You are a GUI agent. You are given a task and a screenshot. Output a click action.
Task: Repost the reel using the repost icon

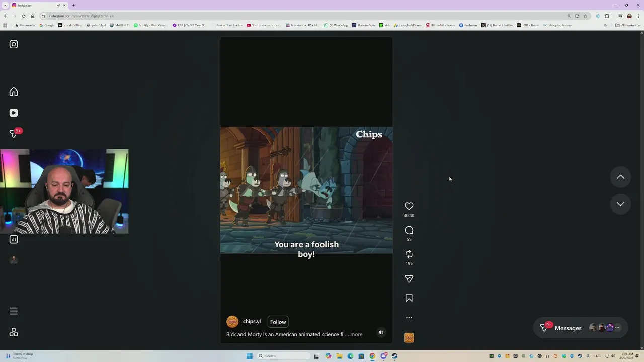coord(409,254)
